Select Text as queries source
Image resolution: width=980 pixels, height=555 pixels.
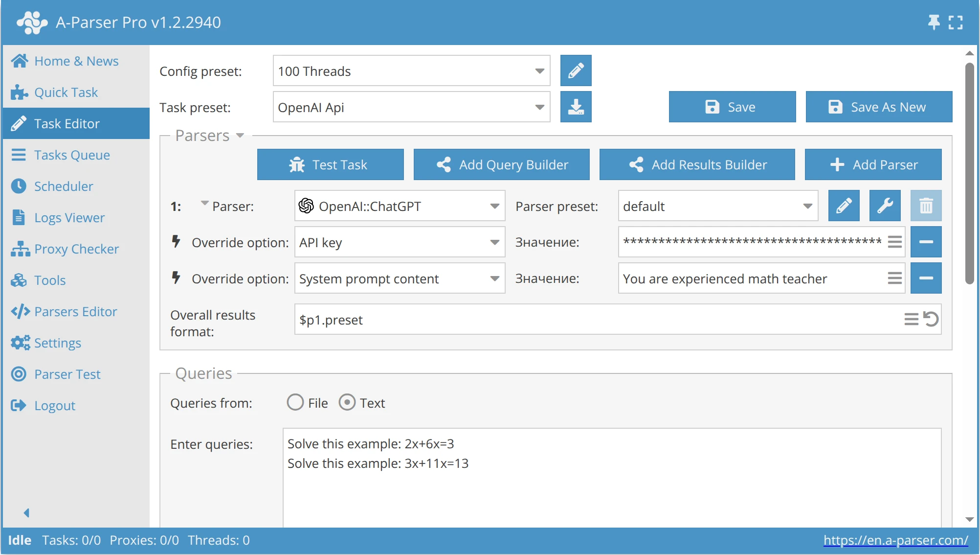point(347,402)
